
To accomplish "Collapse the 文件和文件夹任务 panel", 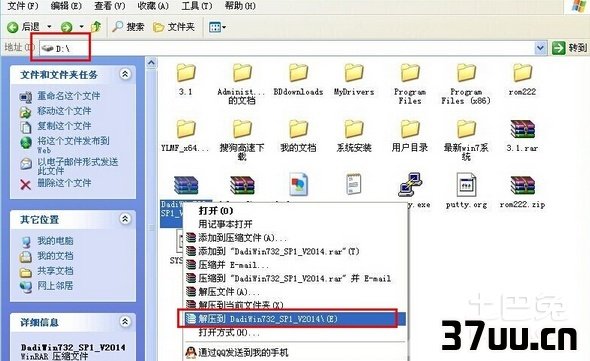I will click(125, 74).
